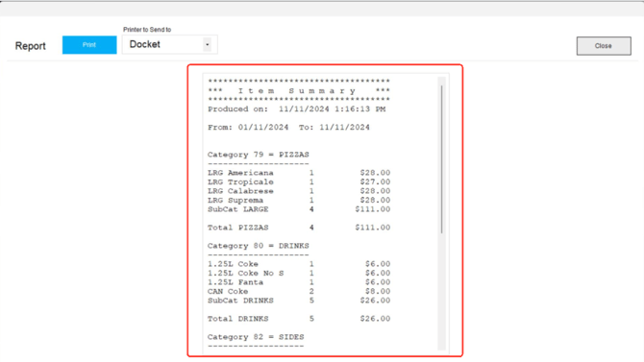Click the 'CAN Coke' row
The width and height of the screenshot is (644, 362).
pyautogui.click(x=299, y=291)
